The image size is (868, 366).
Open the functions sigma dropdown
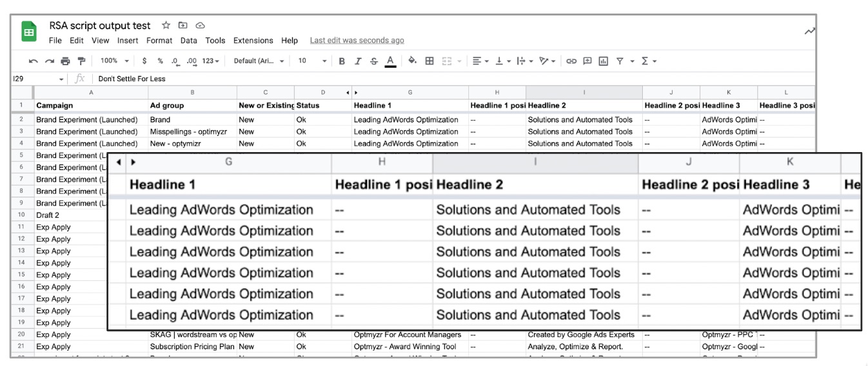coord(649,61)
